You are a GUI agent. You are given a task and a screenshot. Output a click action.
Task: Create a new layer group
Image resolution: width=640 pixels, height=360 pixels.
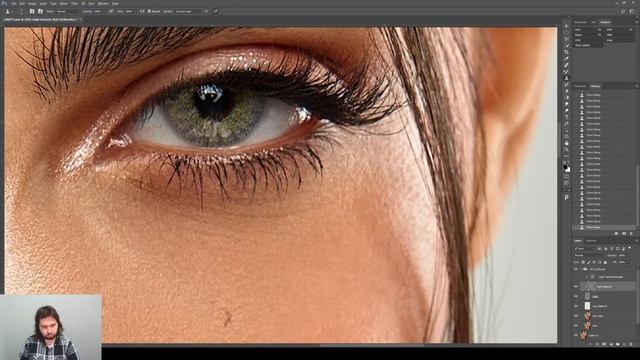[618, 344]
